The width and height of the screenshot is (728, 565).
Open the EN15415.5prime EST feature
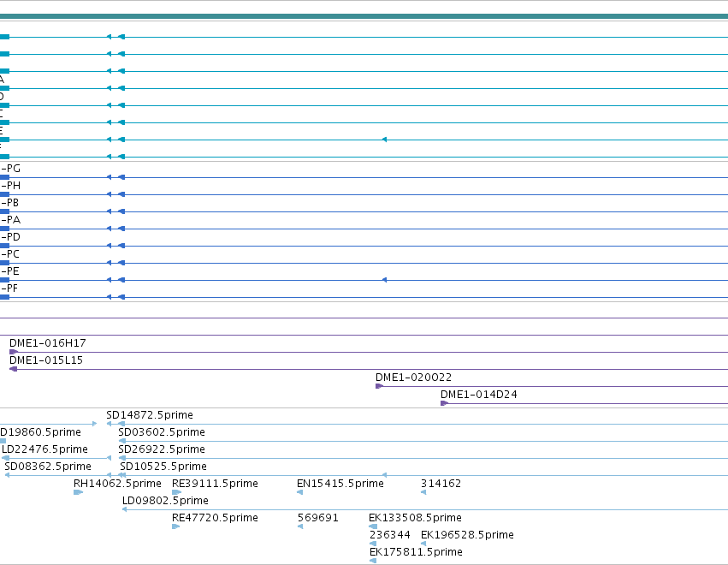coord(340,484)
